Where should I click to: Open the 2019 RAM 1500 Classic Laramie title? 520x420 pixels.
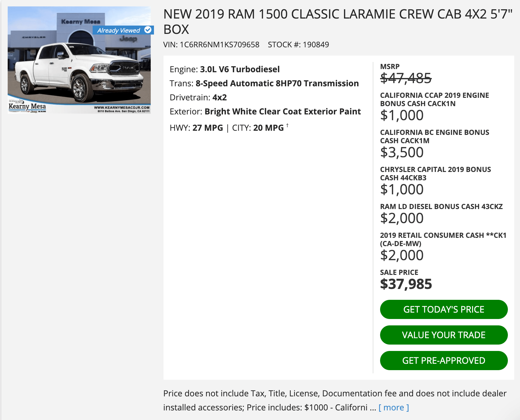(x=338, y=22)
